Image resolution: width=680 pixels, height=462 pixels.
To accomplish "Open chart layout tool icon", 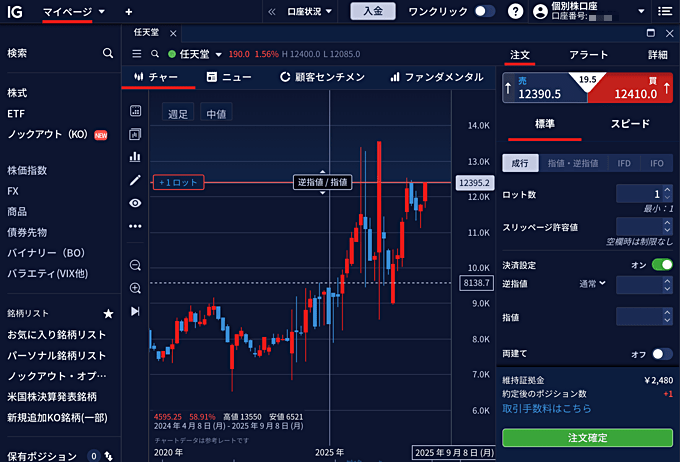I will [135, 134].
